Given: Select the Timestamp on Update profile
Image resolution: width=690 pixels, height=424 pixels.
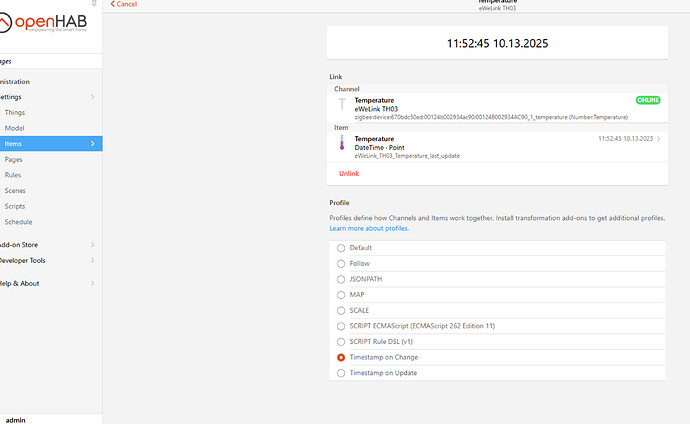Looking at the screenshot, I should click(342, 373).
